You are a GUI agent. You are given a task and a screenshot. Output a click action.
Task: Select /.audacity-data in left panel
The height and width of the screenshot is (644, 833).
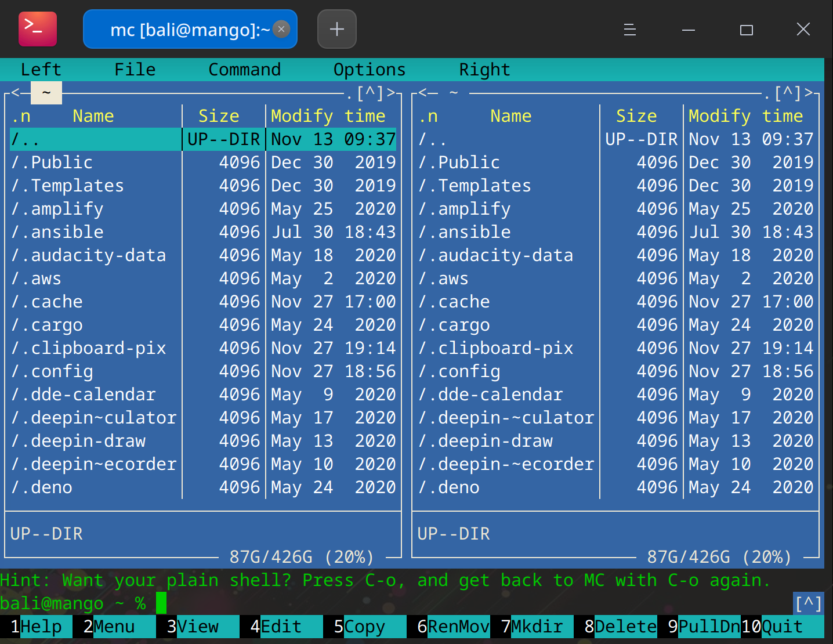point(203,255)
